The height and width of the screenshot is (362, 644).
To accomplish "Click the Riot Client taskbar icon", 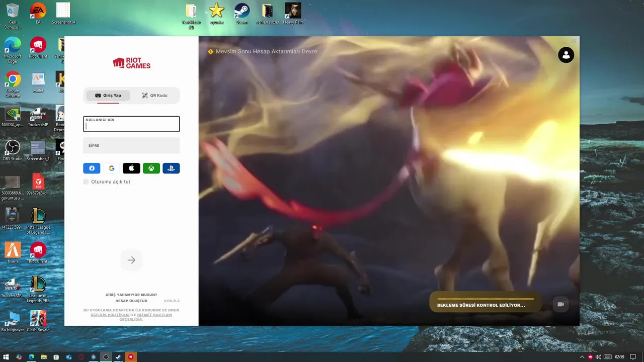I will pos(131,357).
